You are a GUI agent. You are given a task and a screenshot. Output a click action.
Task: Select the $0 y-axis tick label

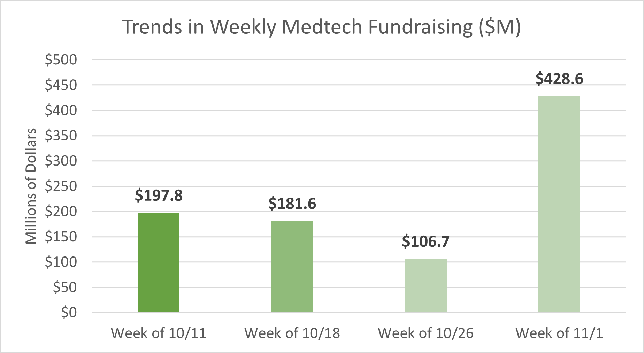(x=69, y=313)
